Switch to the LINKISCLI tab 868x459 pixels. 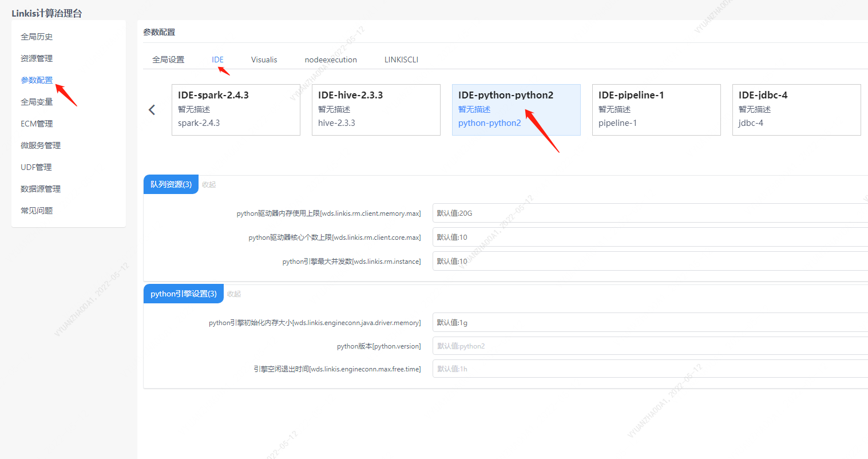pos(401,59)
